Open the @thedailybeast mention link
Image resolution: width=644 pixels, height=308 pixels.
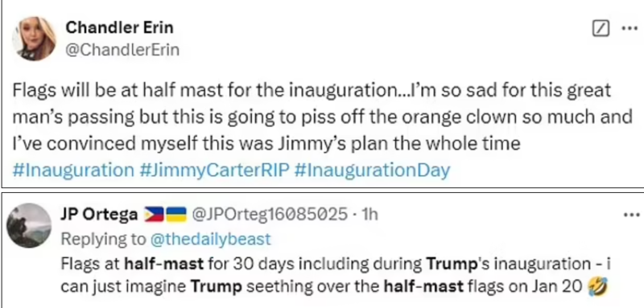point(211,239)
